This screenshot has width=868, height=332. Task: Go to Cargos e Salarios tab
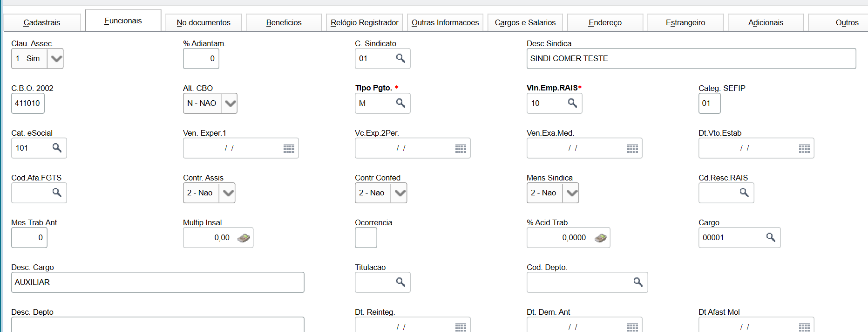[x=525, y=22]
